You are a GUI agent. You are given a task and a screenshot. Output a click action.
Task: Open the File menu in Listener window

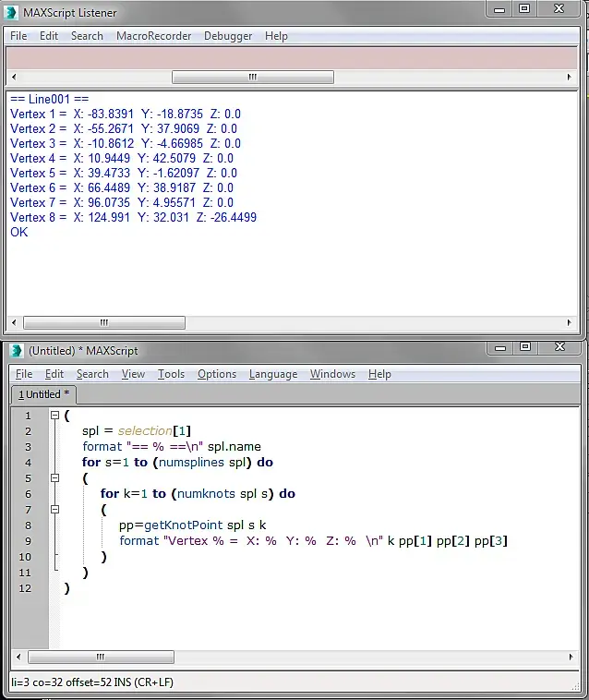[18, 36]
